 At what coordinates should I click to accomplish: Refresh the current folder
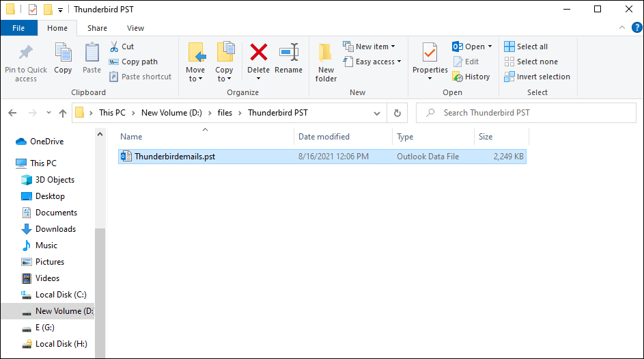[397, 113]
